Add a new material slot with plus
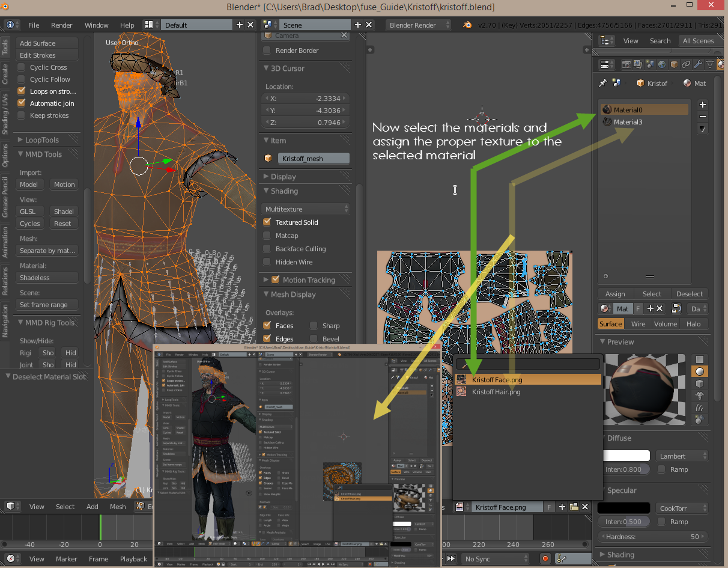 (x=703, y=104)
